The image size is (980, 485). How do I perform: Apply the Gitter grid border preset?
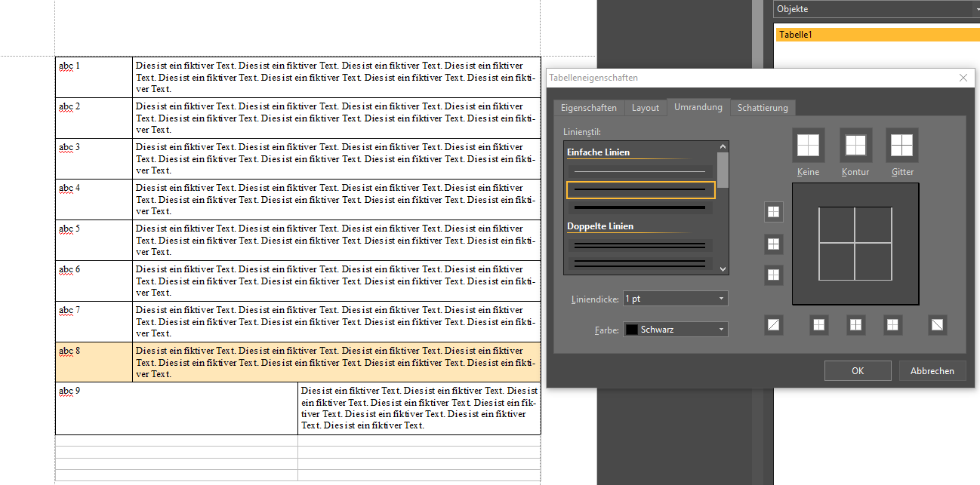tap(902, 145)
